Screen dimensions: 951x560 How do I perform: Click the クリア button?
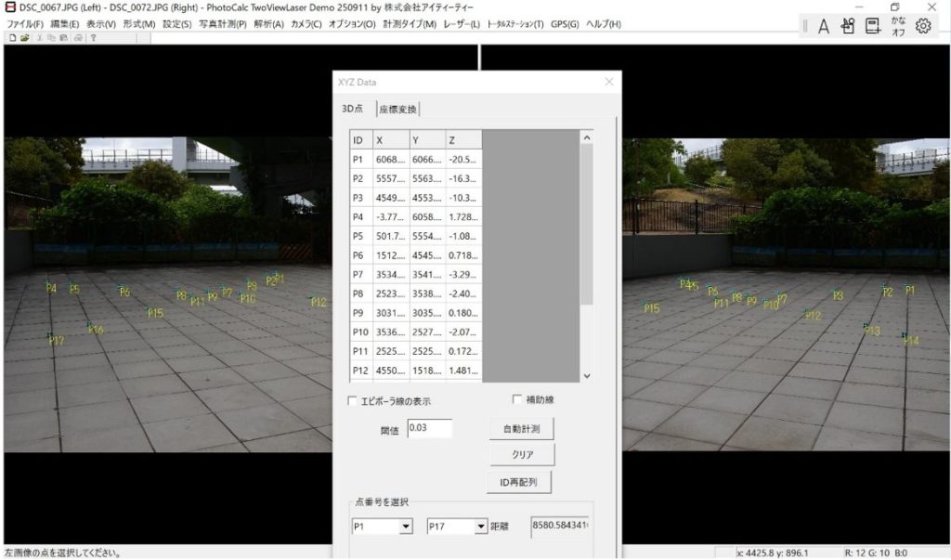(x=522, y=454)
